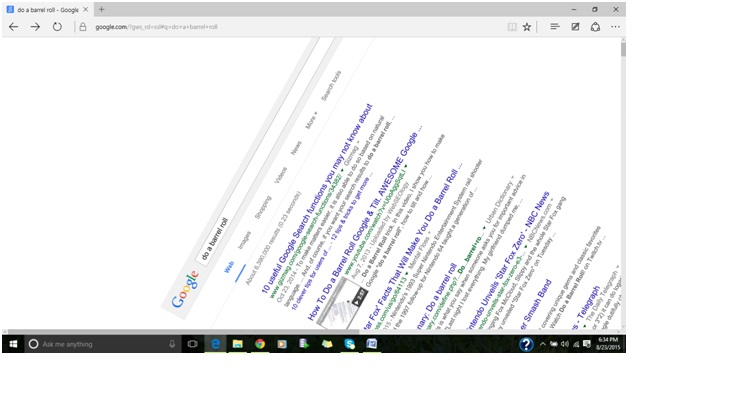Open Reading view book icon

(512, 27)
